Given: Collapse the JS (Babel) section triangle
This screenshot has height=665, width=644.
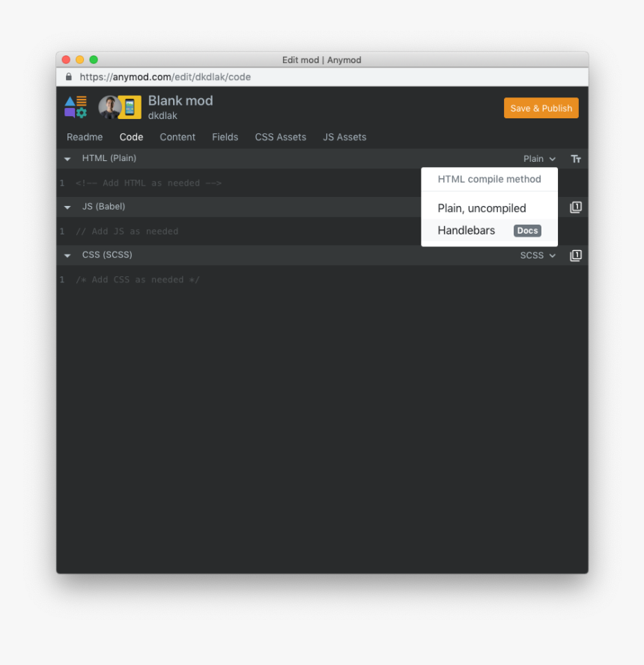Looking at the screenshot, I should pyautogui.click(x=67, y=207).
